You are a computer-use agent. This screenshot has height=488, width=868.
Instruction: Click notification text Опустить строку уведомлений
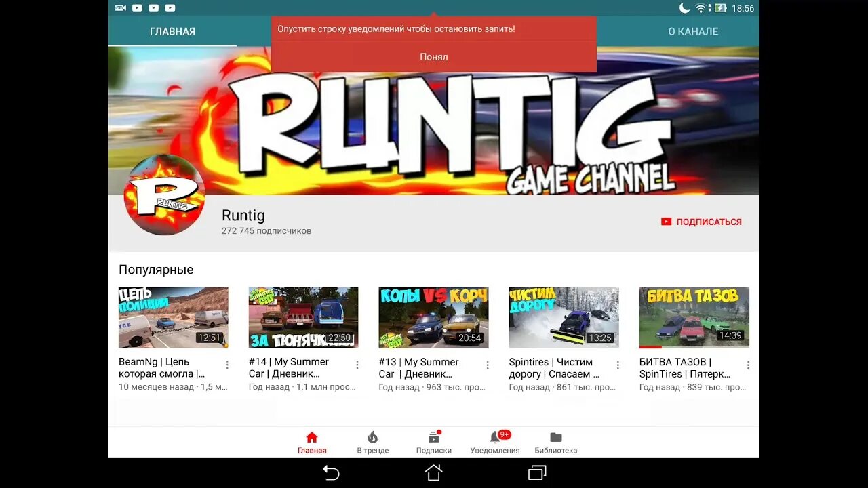point(396,29)
